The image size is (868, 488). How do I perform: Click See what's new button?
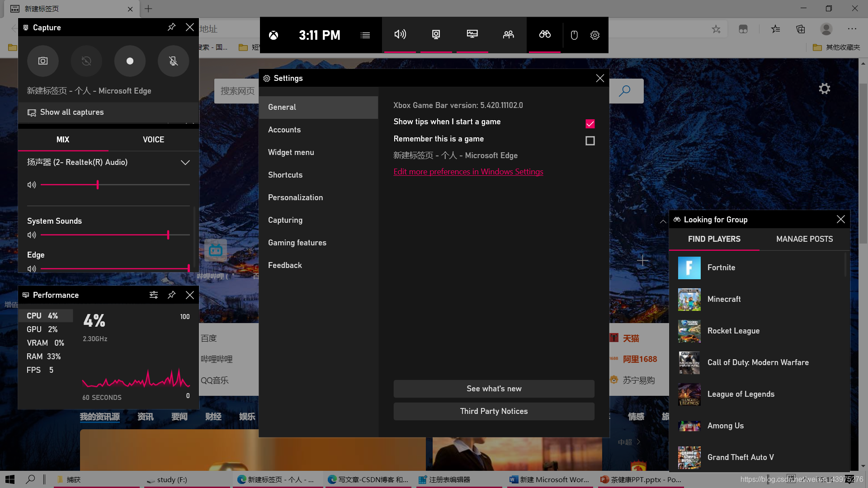pos(494,389)
